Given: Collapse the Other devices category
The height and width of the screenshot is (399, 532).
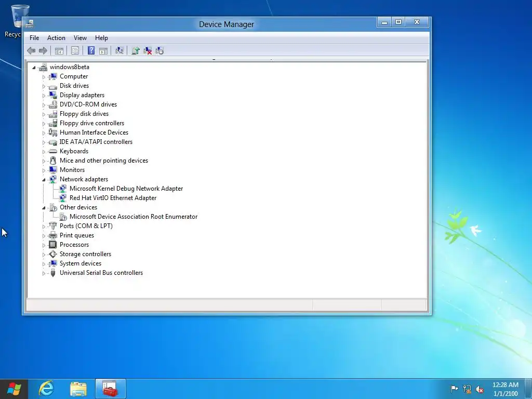Looking at the screenshot, I should tap(44, 208).
